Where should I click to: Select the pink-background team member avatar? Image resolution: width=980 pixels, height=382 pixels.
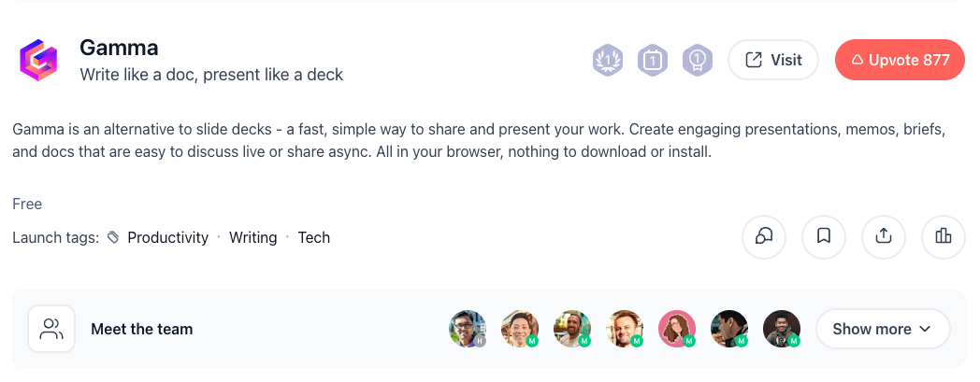tap(676, 329)
